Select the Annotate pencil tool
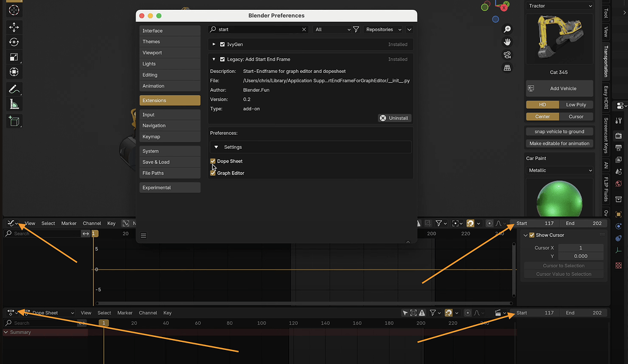Viewport: 628px width, 364px height. tap(14, 89)
